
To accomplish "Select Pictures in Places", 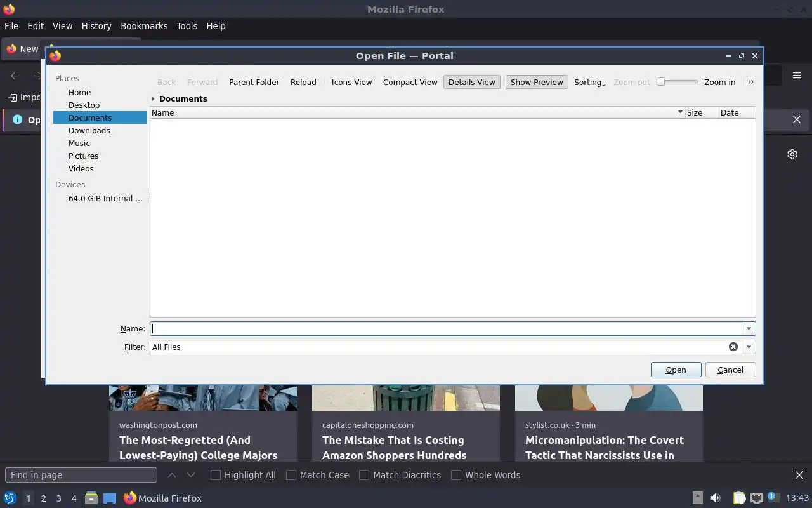I will pyautogui.click(x=100, y=156).
